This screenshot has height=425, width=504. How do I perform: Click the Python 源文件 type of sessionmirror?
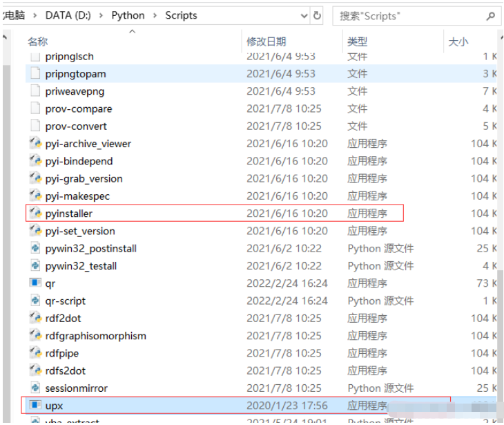tap(380, 388)
